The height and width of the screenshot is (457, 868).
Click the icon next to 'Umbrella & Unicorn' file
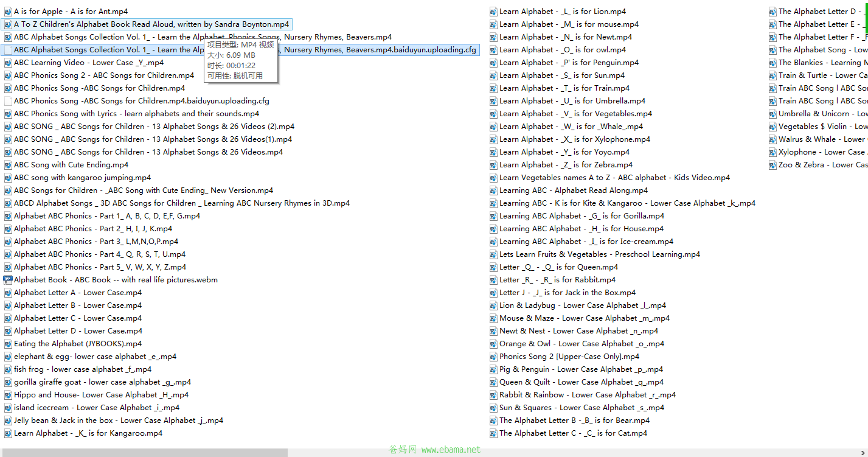(x=773, y=114)
